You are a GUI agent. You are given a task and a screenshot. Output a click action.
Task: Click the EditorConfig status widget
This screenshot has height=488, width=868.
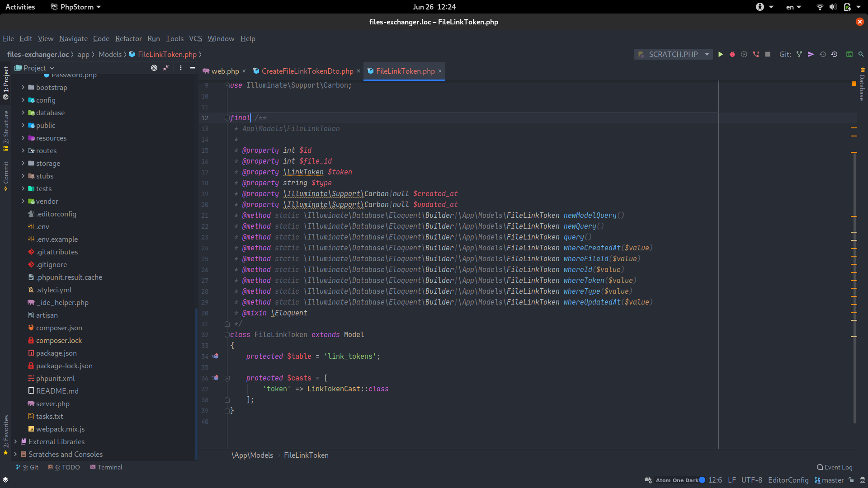point(788,480)
